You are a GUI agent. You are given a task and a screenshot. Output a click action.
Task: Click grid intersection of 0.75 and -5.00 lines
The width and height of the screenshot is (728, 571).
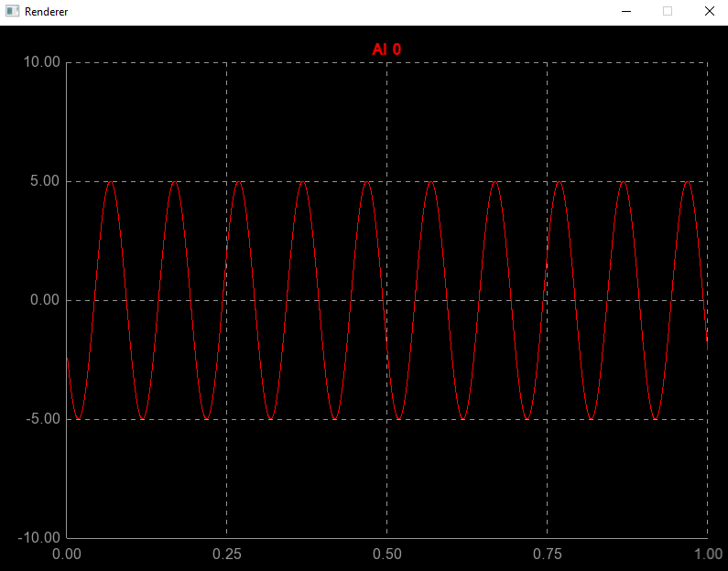point(548,419)
